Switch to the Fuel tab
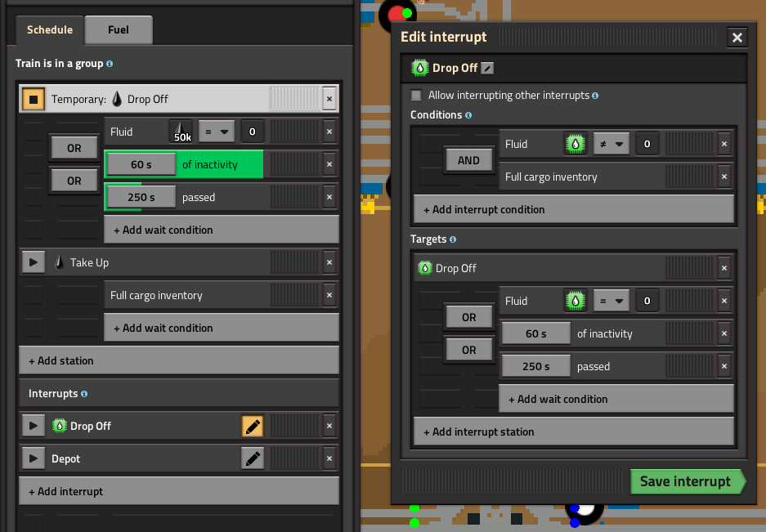The image size is (766, 532). pyautogui.click(x=119, y=29)
